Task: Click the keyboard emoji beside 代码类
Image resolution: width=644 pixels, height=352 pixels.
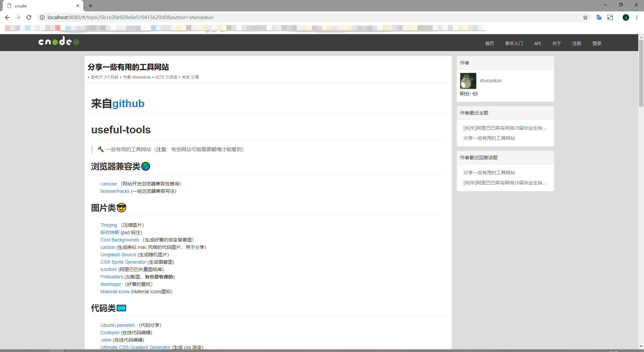Action: (x=121, y=308)
